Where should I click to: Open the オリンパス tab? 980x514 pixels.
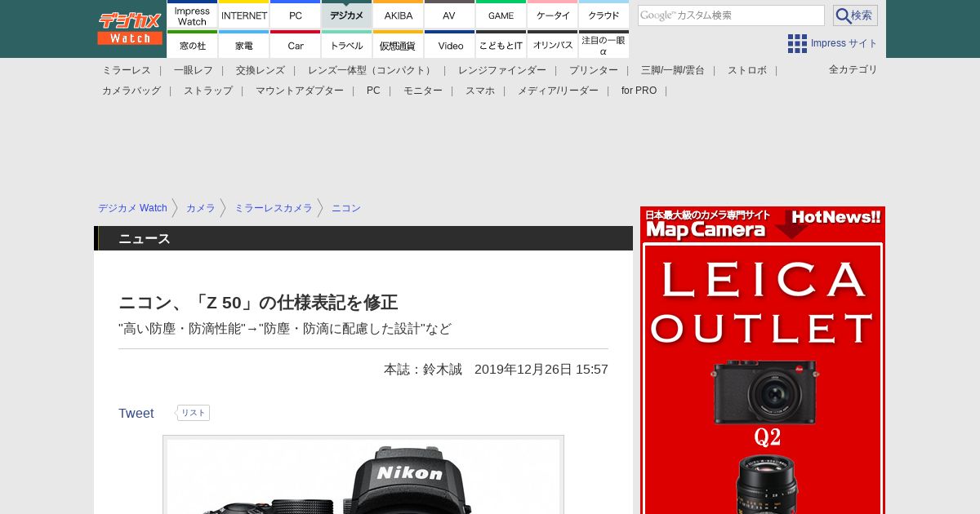tap(553, 44)
